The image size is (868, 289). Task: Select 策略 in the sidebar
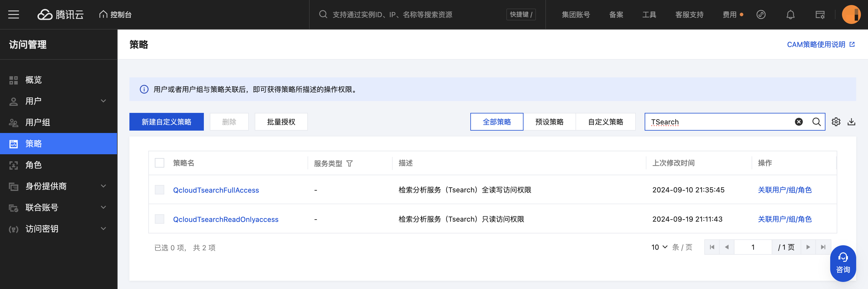pyautogui.click(x=58, y=144)
